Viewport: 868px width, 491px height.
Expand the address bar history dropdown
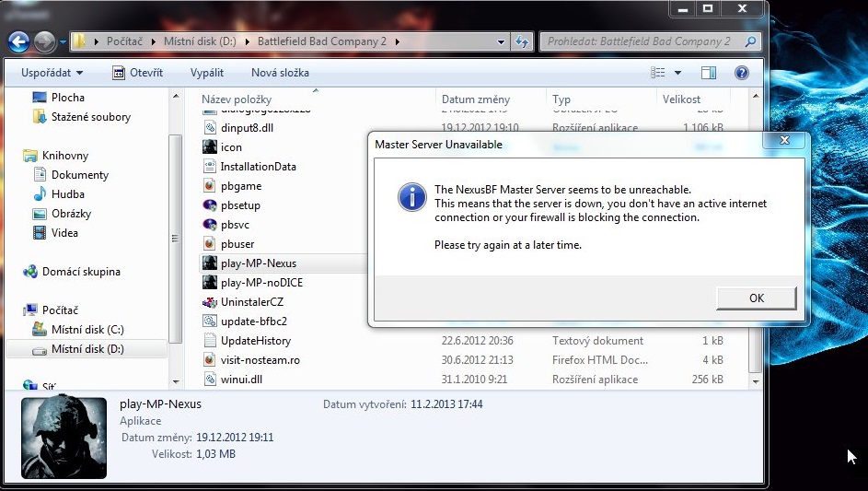[x=501, y=41]
